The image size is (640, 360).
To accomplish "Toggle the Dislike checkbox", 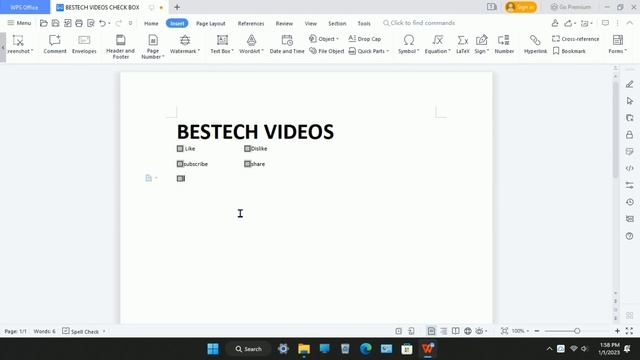I will pos(247,149).
